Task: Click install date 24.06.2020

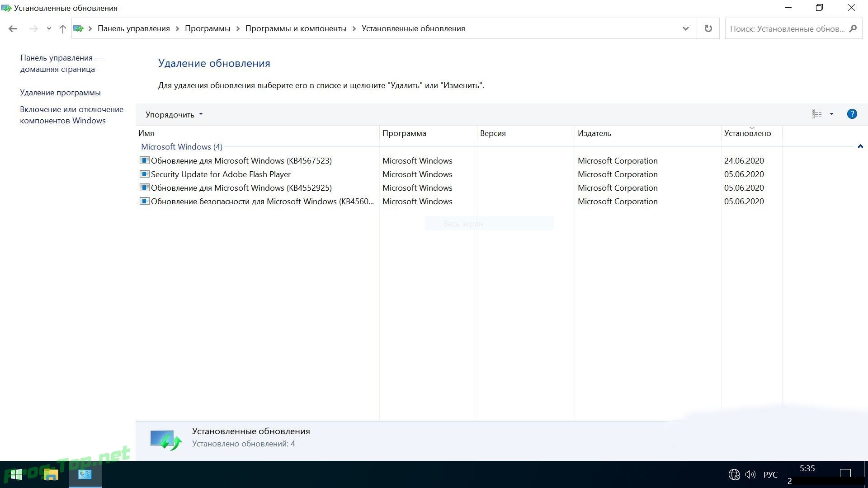Action: (x=744, y=160)
